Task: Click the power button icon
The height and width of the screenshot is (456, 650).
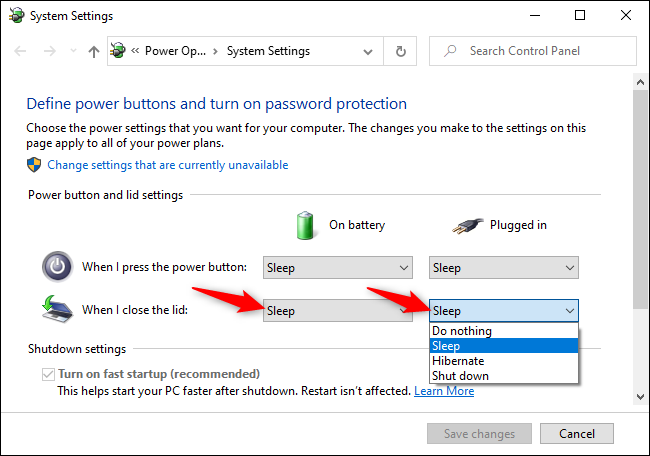Action: pos(56,267)
